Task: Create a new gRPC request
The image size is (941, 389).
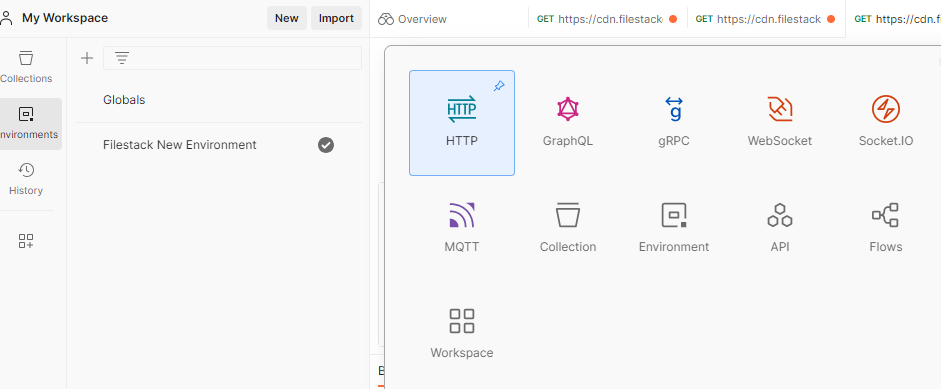Action: (673, 123)
